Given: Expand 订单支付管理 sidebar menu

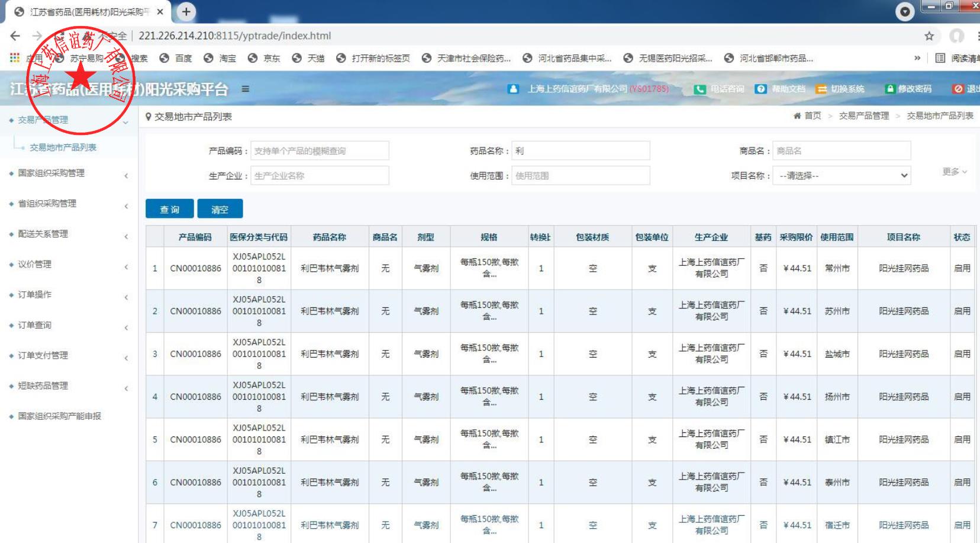Looking at the screenshot, I should click(69, 356).
